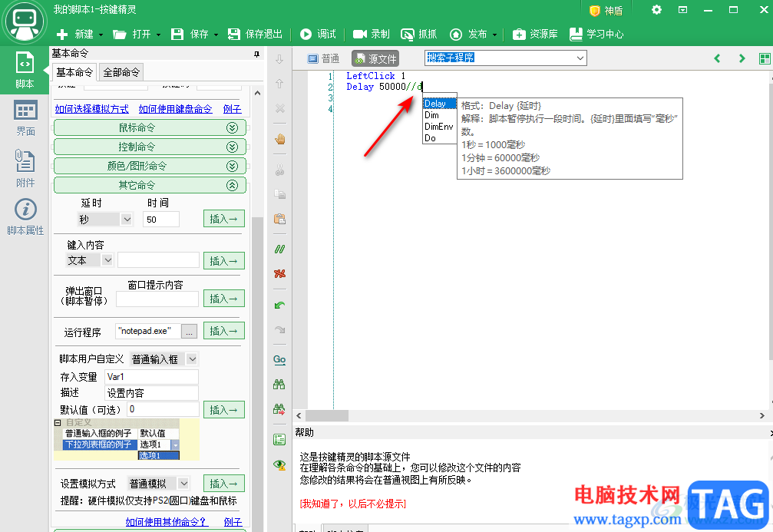
Task: Pin the 基本命令 panel
Action: coord(256,54)
